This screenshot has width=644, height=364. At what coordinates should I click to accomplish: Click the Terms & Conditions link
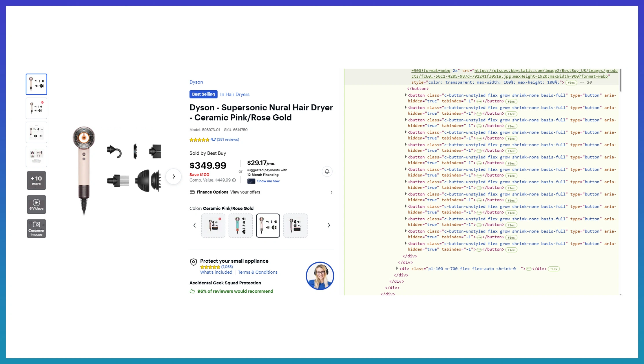(258, 272)
